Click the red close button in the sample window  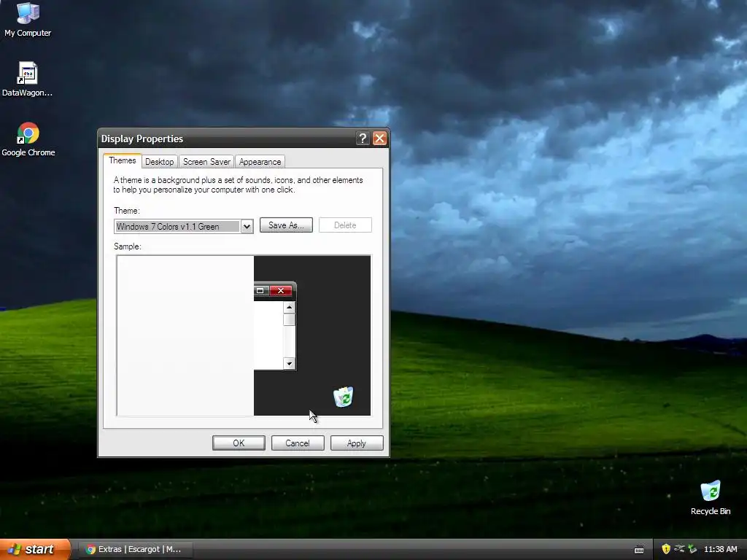(x=281, y=290)
